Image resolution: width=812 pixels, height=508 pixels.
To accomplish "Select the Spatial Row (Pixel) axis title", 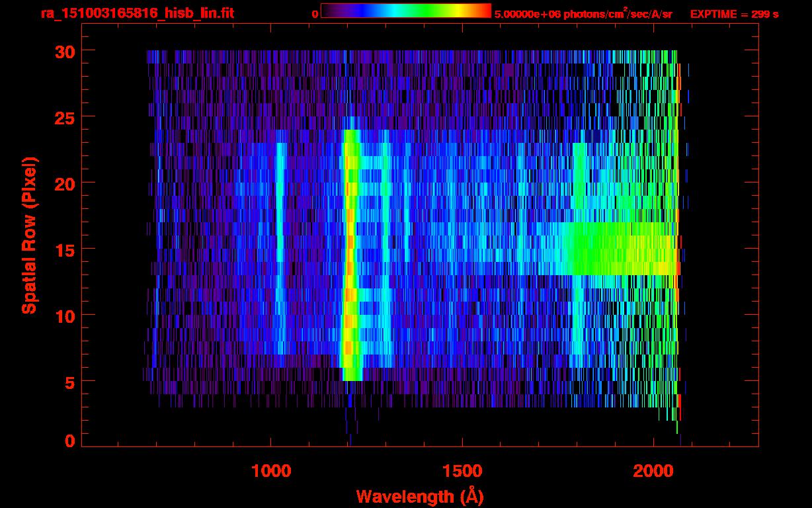I will [29, 235].
